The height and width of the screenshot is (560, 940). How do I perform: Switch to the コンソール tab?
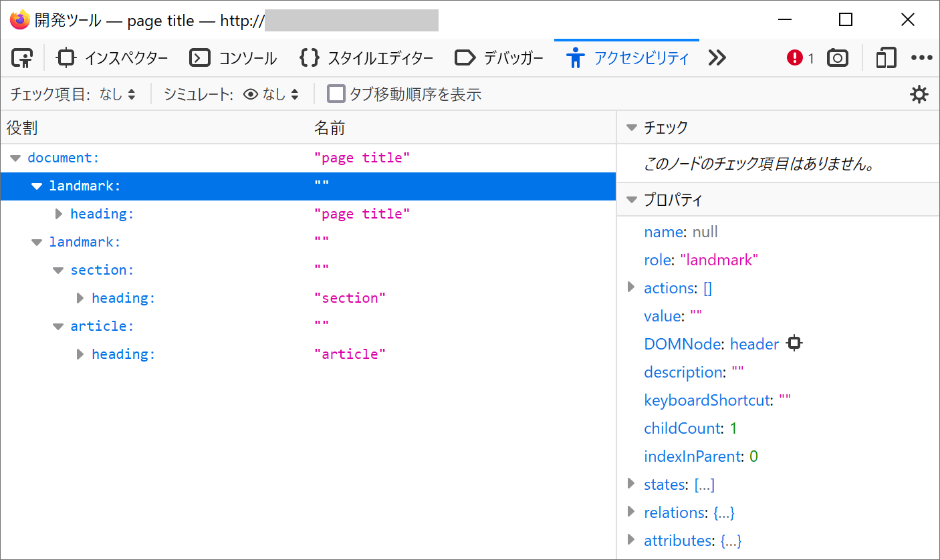[x=233, y=58]
